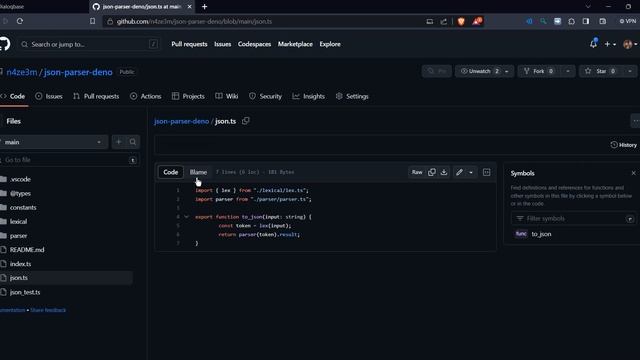Screen dimensions: 640x360
Task: Open the user avatar menu
Action: [629, 44]
